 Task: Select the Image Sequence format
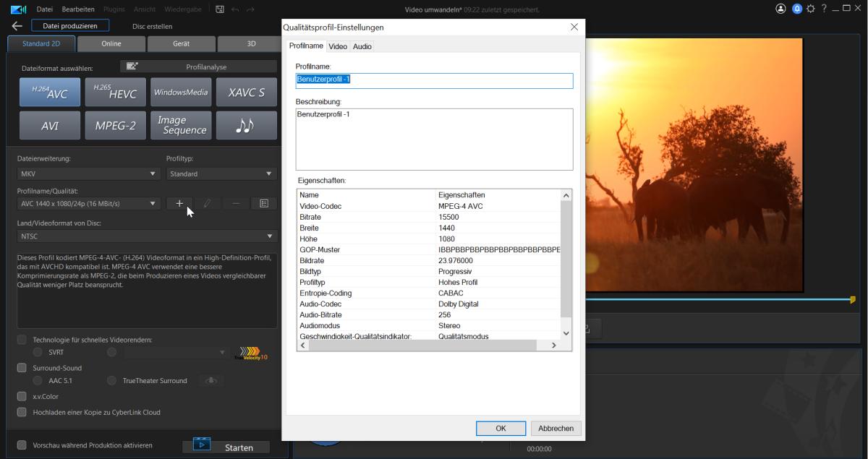[181, 125]
